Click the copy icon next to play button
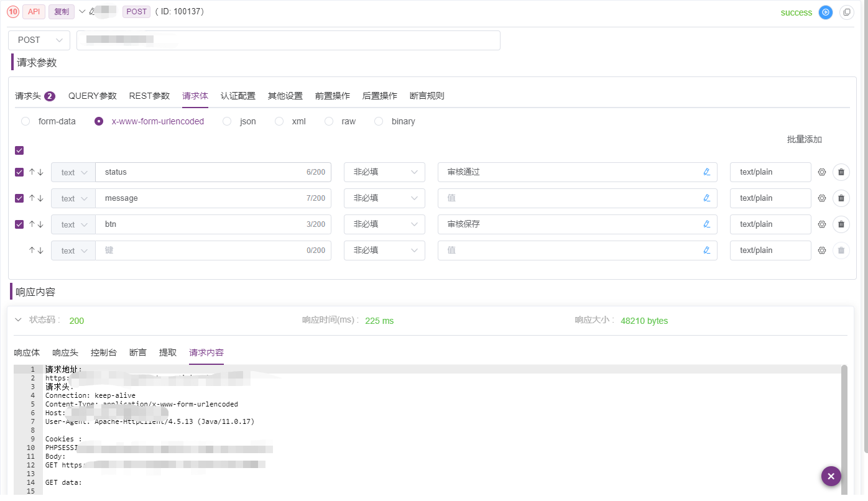 coord(847,12)
